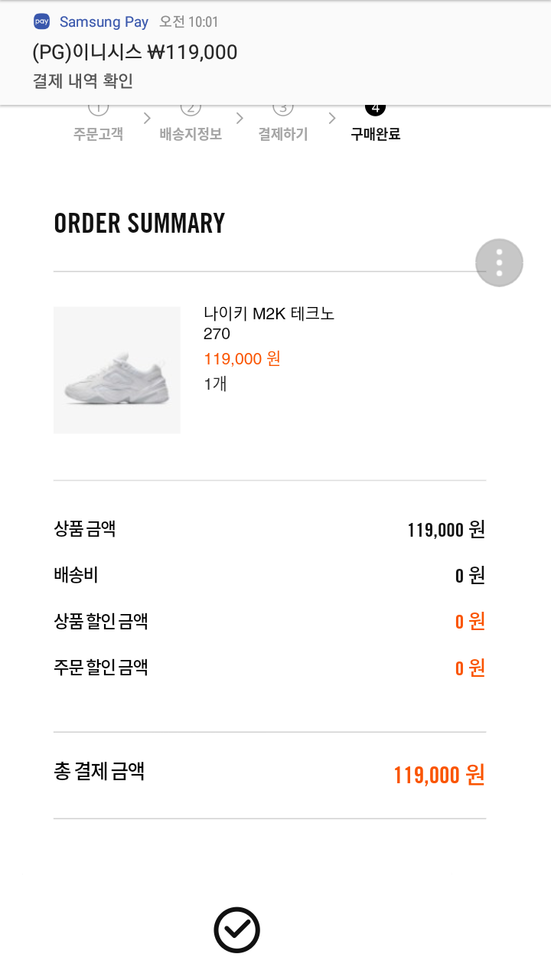
Task: Tap step 2 circle for 배송지정보
Action: point(191,108)
